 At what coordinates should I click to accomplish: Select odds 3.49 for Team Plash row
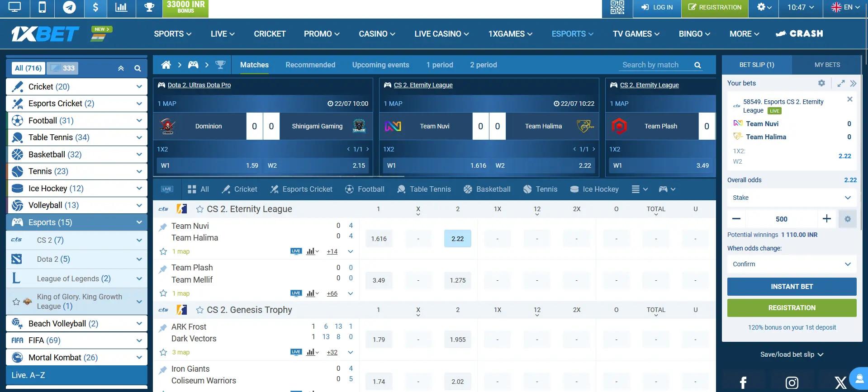point(379,280)
